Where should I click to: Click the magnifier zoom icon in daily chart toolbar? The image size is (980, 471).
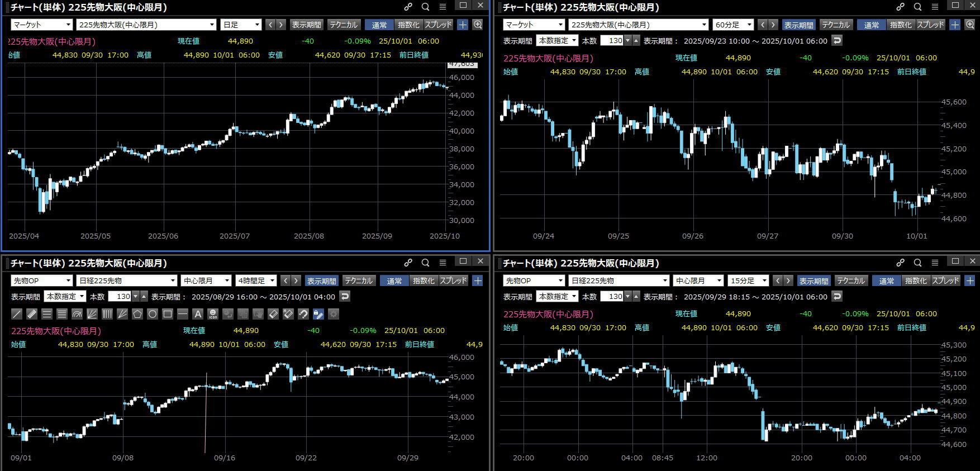[478, 25]
